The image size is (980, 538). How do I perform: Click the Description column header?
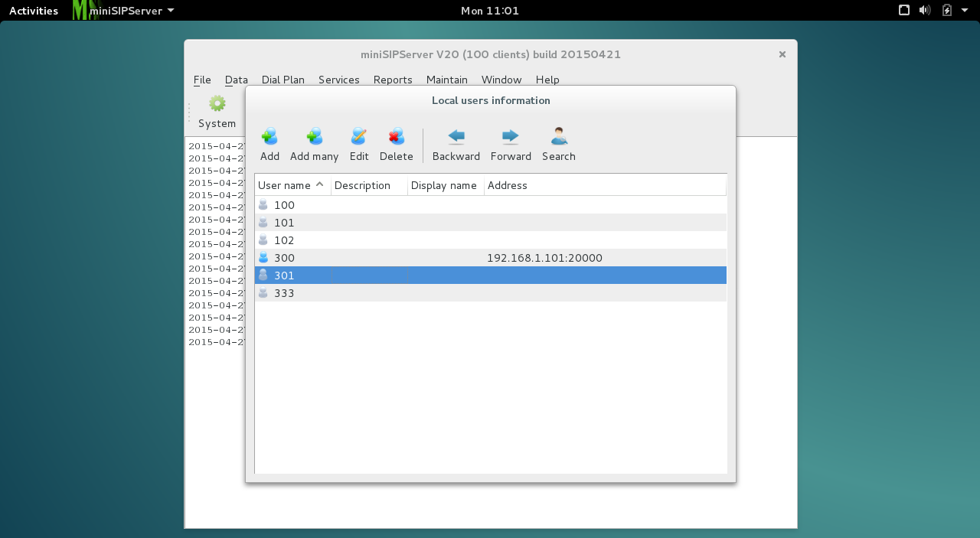370,185
